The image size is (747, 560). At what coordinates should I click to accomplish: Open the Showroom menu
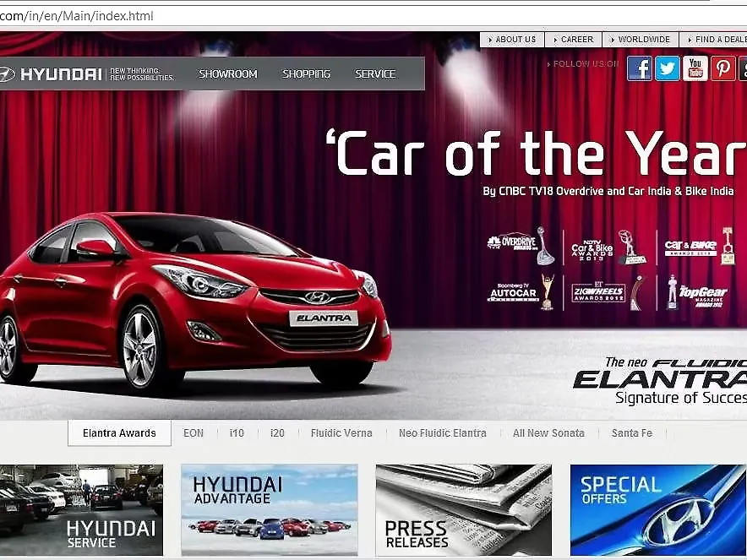pyautogui.click(x=228, y=73)
